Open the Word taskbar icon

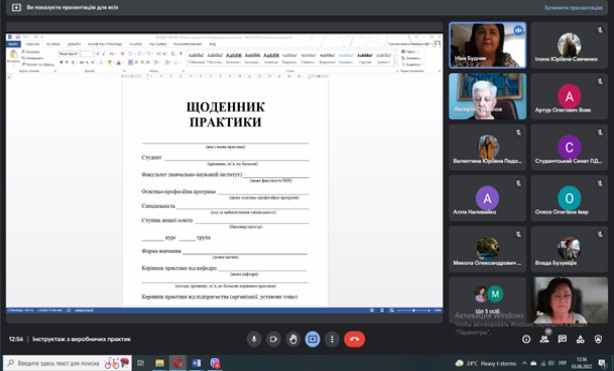pos(197,363)
